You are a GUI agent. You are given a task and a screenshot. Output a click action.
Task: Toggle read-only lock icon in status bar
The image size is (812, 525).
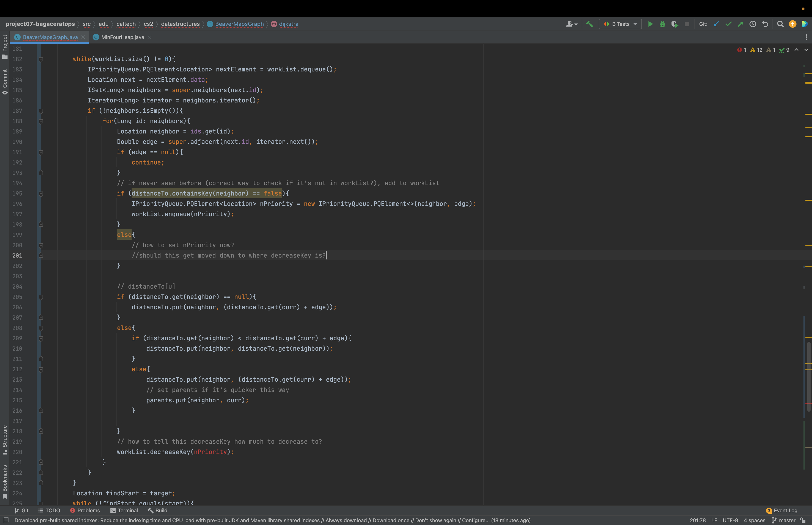pos(803,520)
